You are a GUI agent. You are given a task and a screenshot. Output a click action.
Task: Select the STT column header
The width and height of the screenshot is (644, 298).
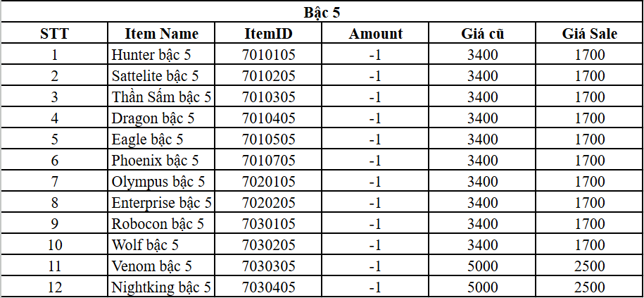pyautogui.click(x=54, y=33)
